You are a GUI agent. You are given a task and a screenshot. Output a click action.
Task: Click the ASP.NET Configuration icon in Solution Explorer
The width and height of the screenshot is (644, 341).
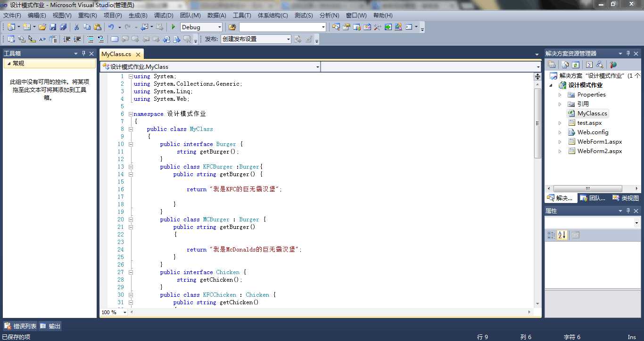(613, 65)
